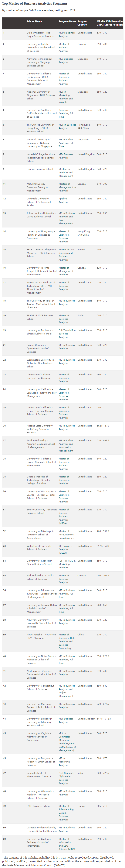
Task: Click the School Name column header
Action: pos(34,21)
